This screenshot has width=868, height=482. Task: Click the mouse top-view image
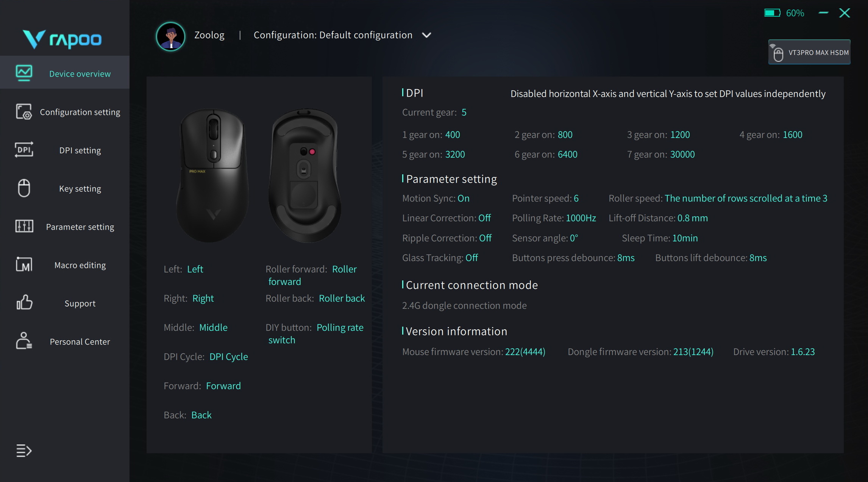(212, 175)
